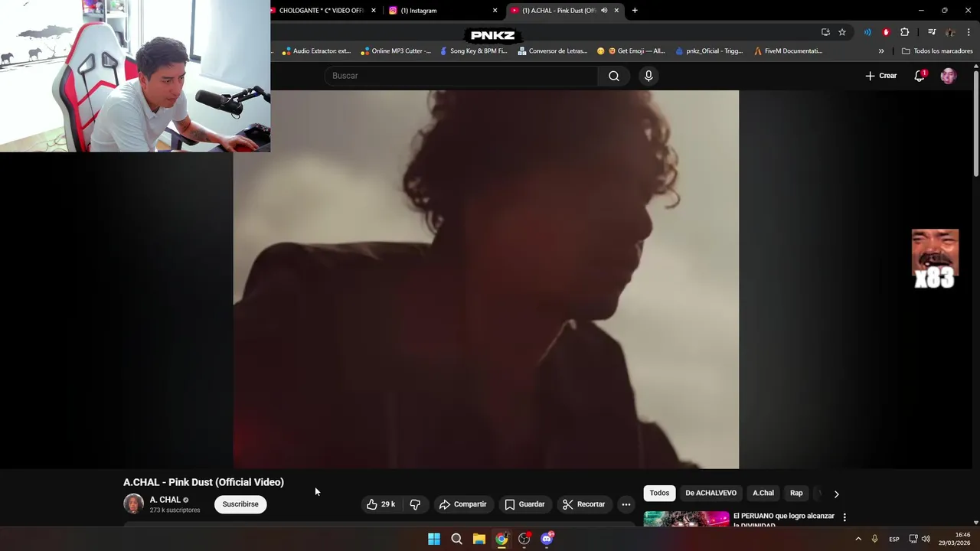Open A. CHAL channel avatar
This screenshot has height=551, width=980.
[x=134, y=504]
